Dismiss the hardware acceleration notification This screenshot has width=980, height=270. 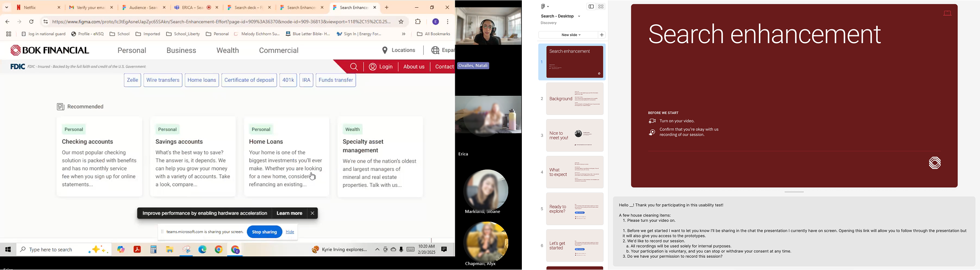pyautogui.click(x=313, y=213)
